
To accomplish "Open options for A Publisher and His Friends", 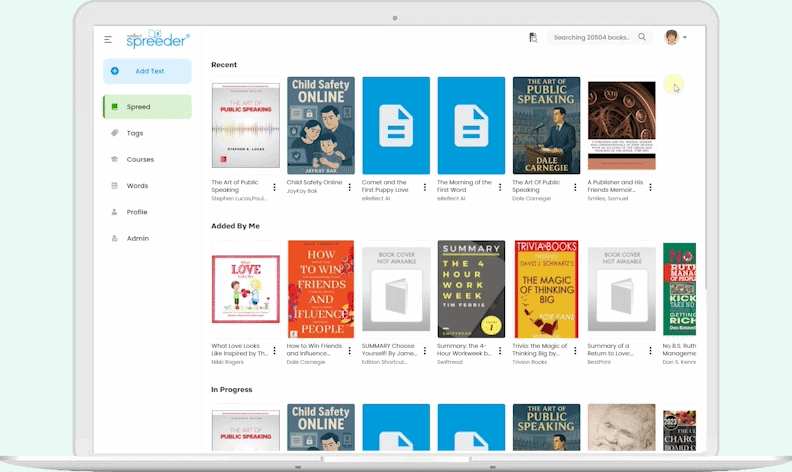I will coord(651,187).
